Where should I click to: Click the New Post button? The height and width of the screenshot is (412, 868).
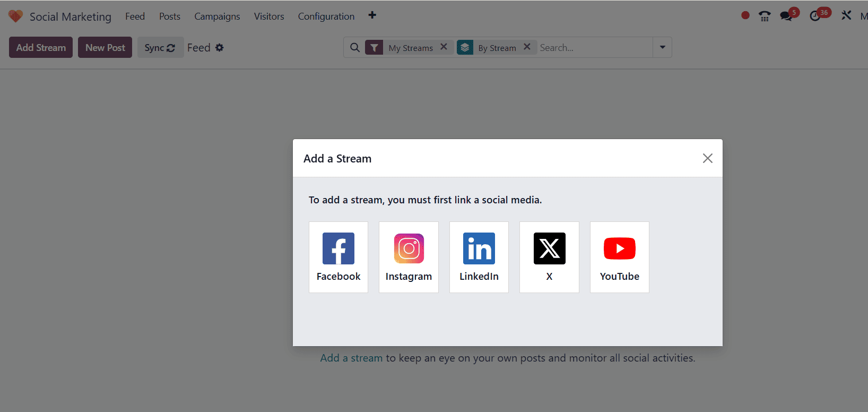point(105,47)
